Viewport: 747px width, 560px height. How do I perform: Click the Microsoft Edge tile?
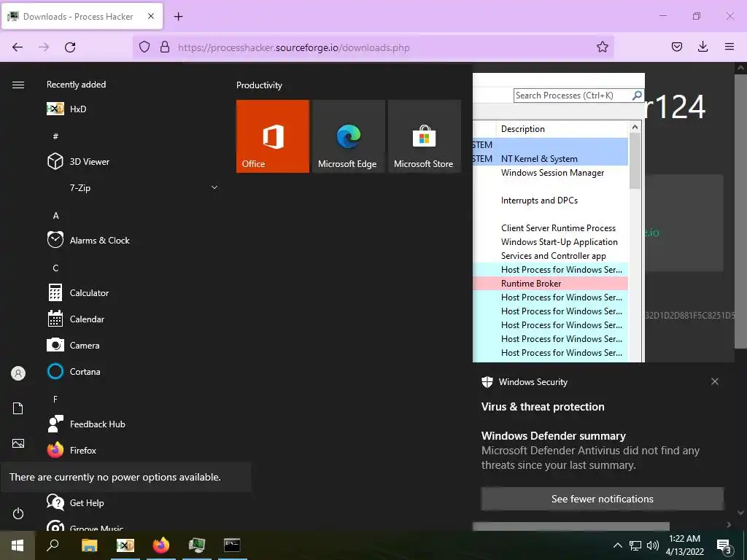tap(348, 136)
